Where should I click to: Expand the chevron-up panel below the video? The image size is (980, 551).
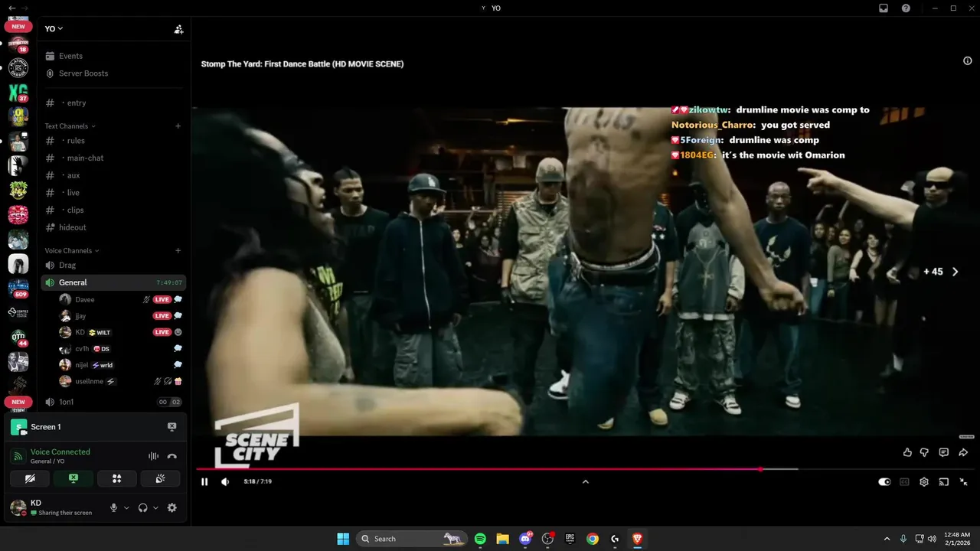click(x=586, y=481)
